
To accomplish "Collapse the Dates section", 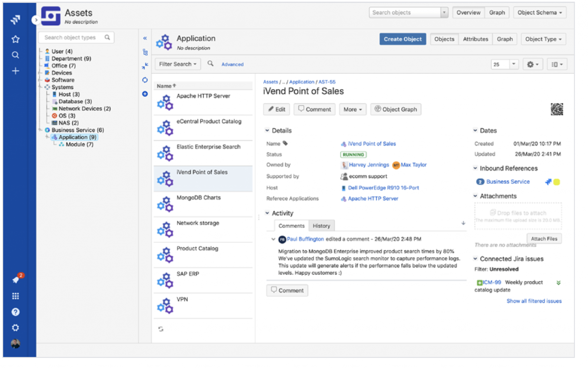I will click(475, 130).
